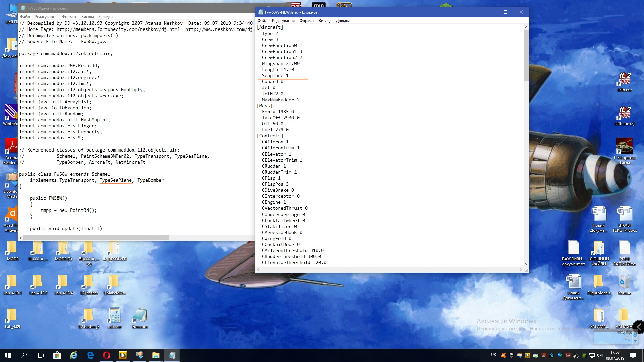
Task: Click the left scroll arrow in the FW58W.java window
Action: click(21, 238)
